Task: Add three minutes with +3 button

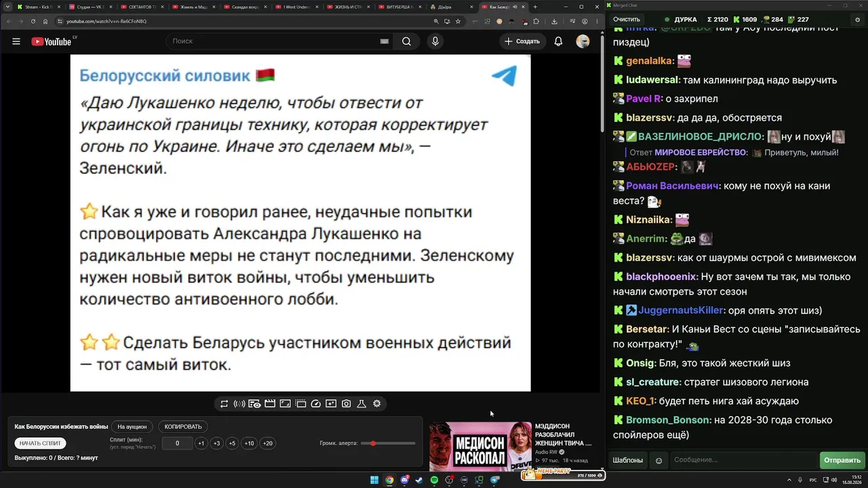Action: coord(216,443)
